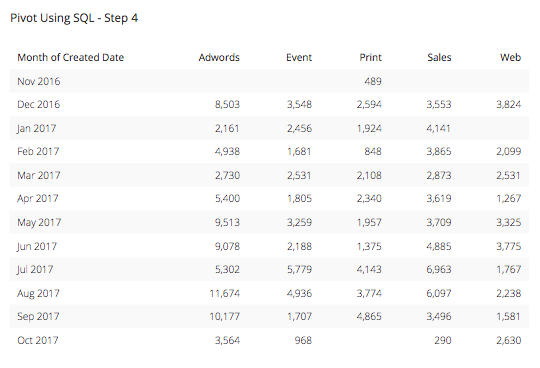Select the 'Apr 2017' row label
540x368 pixels.
point(38,199)
